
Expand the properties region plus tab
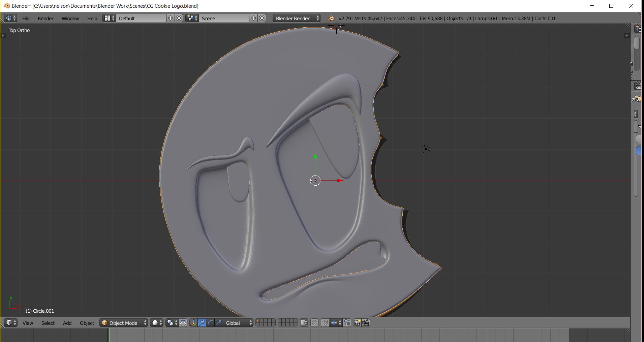coord(626,35)
